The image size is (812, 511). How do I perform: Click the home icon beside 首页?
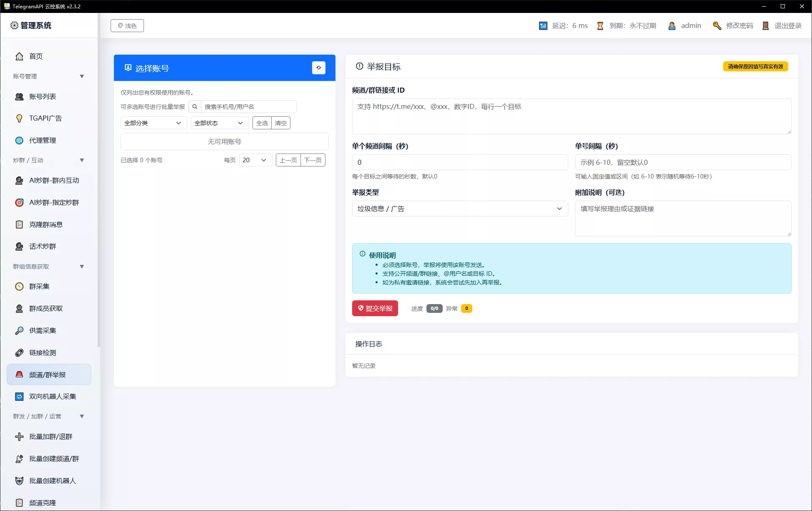(x=19, y=56)
